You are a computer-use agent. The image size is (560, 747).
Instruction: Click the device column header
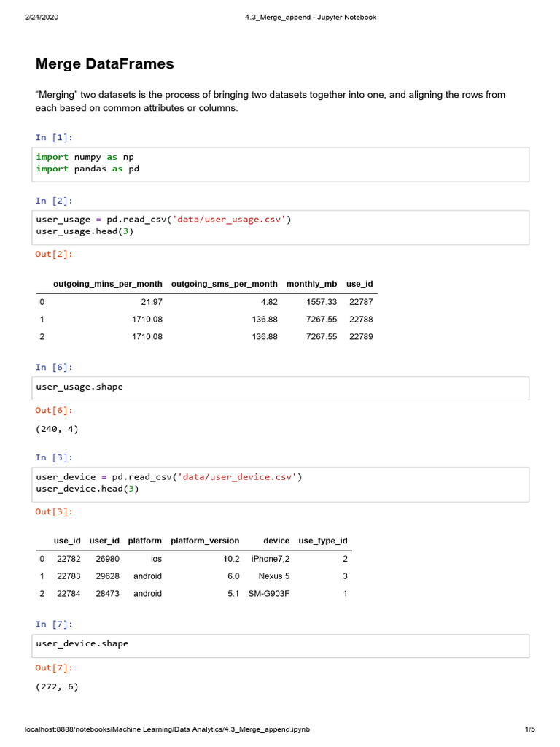276,541
